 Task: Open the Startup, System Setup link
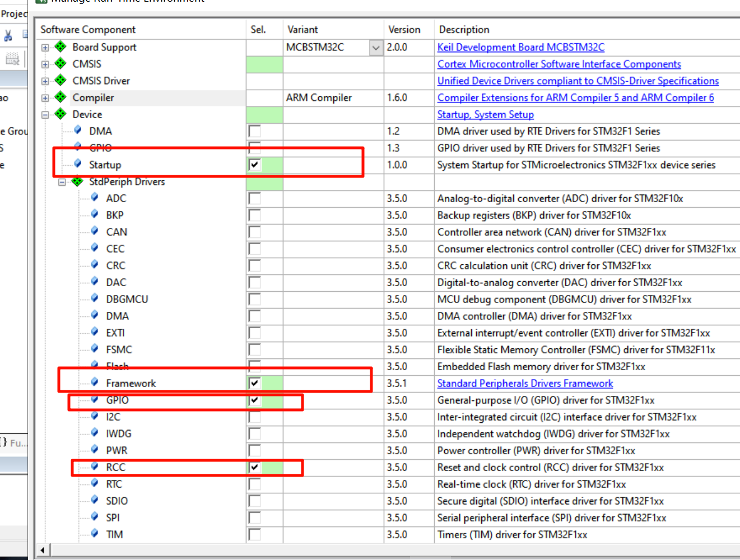point(486,114)
